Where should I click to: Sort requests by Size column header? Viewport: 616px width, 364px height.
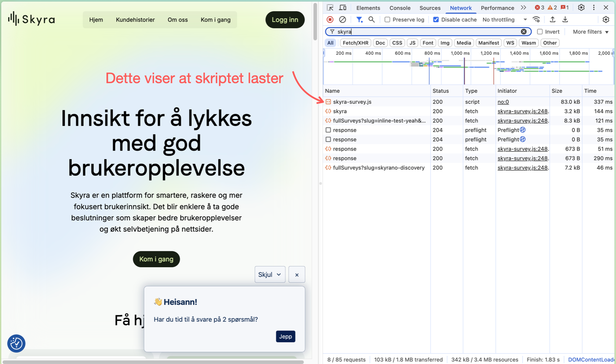pyautogui.click(x=565, y=91)
